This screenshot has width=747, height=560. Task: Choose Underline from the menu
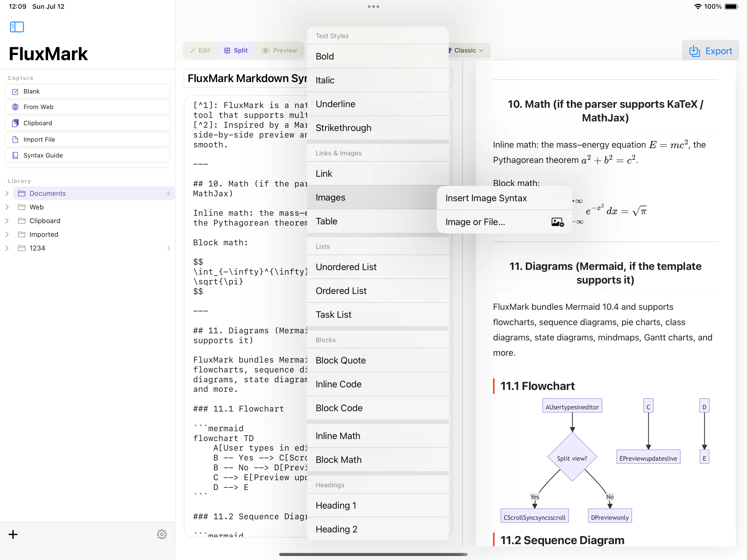pos(378,104)
